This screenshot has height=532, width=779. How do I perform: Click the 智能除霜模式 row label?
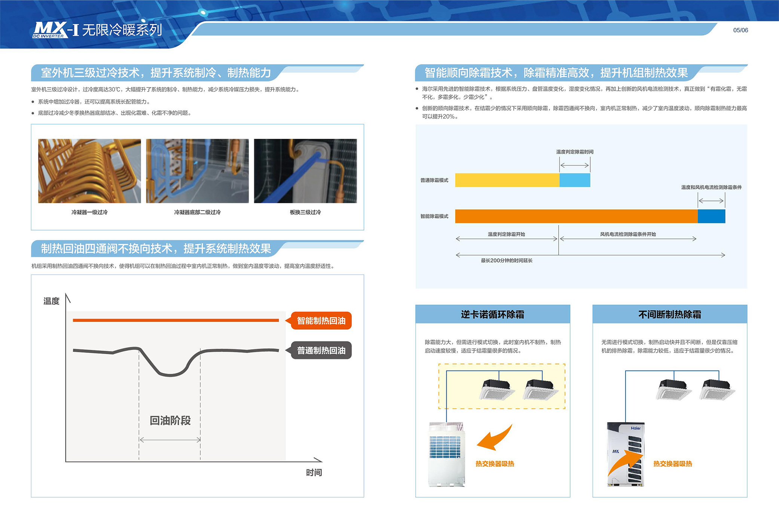[434, 216]
